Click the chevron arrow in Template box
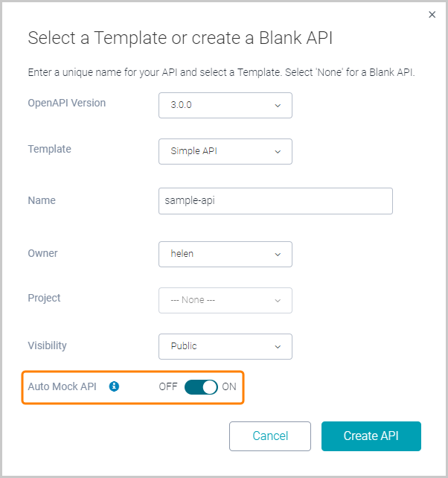 [x=278, y=152]
